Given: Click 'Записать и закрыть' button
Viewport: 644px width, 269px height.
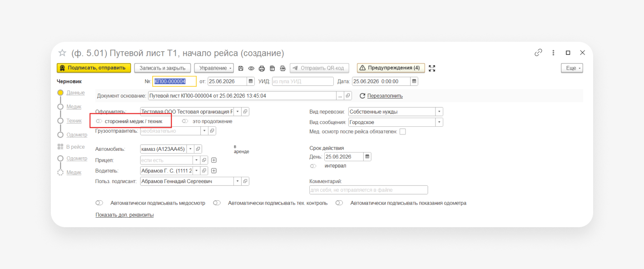Looking at the screenshot, I should click(163, 68).
